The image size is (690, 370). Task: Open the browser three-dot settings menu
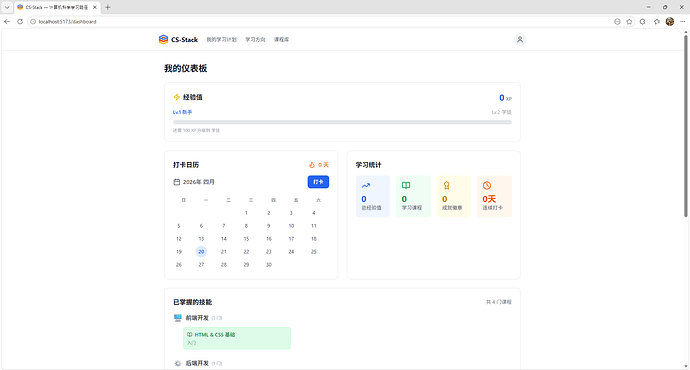point(683,22)
